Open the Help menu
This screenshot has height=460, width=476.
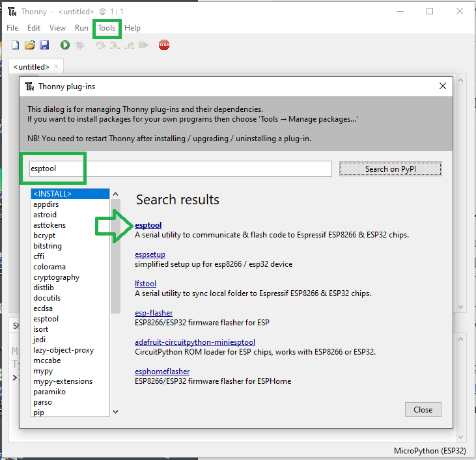(x=132, y=28)
